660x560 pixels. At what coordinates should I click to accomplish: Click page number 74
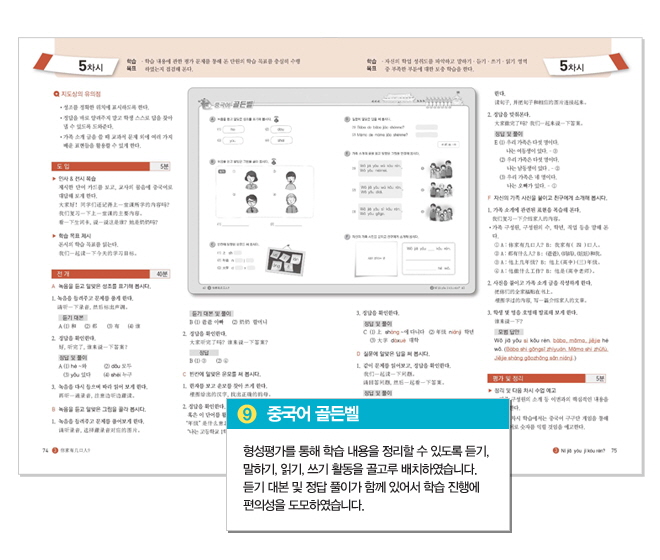tap(45, 451)
